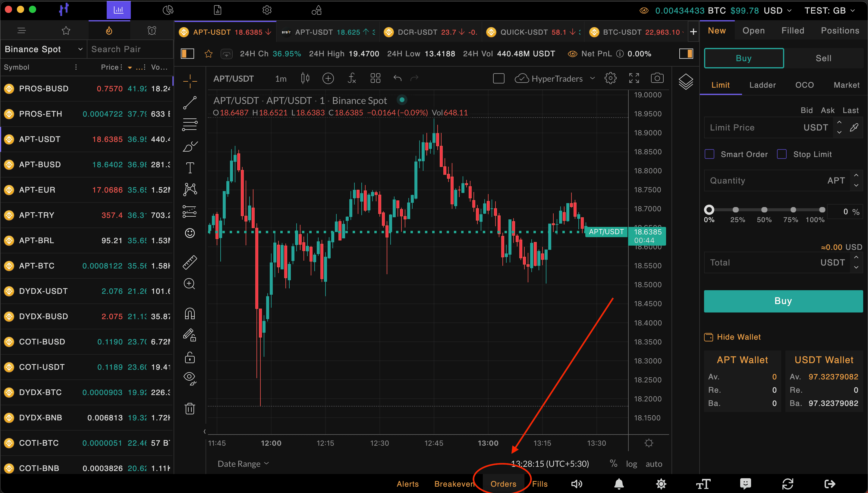Open the top bar settings gear
Image resolution: width=868 pixels, height=493 pixels.
267,10
